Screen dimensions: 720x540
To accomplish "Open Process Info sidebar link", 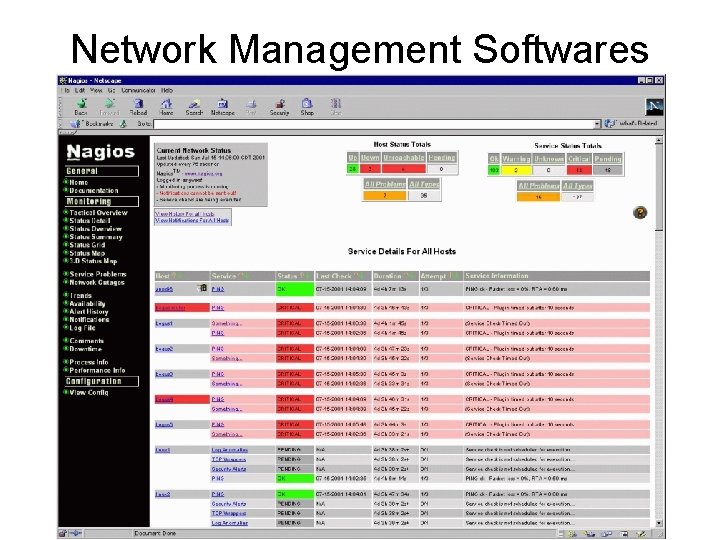I will point(89,362).
